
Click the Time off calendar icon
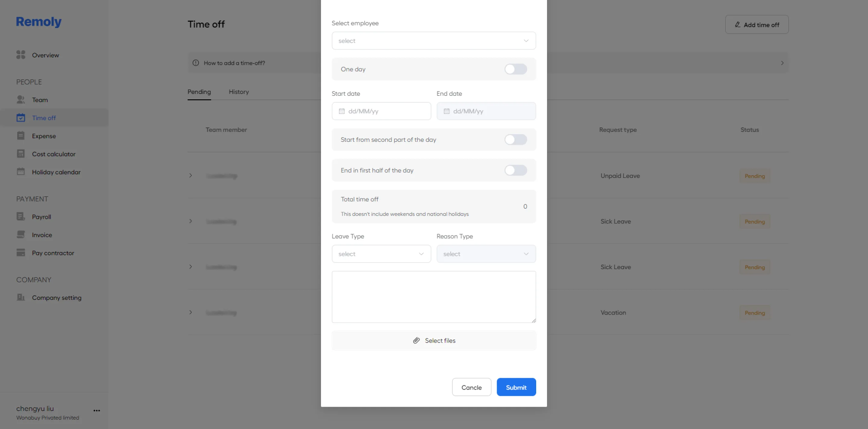tap(21, 118)
